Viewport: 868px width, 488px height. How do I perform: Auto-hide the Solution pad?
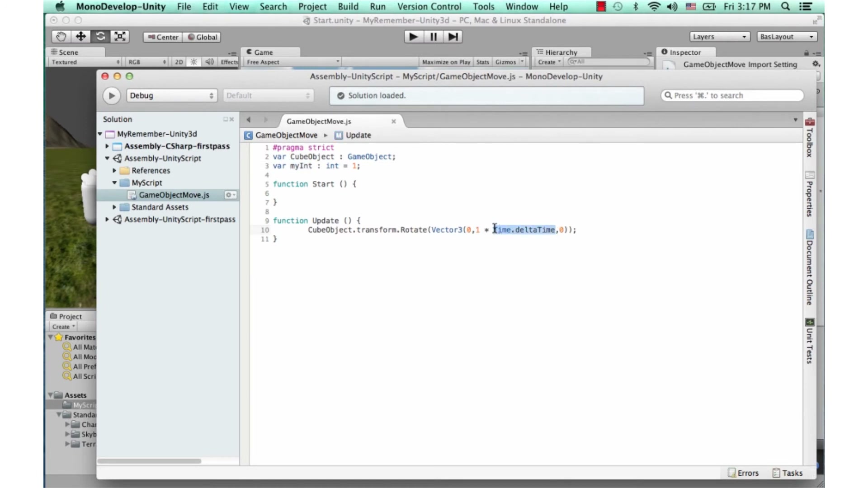[x=225, y=119]
